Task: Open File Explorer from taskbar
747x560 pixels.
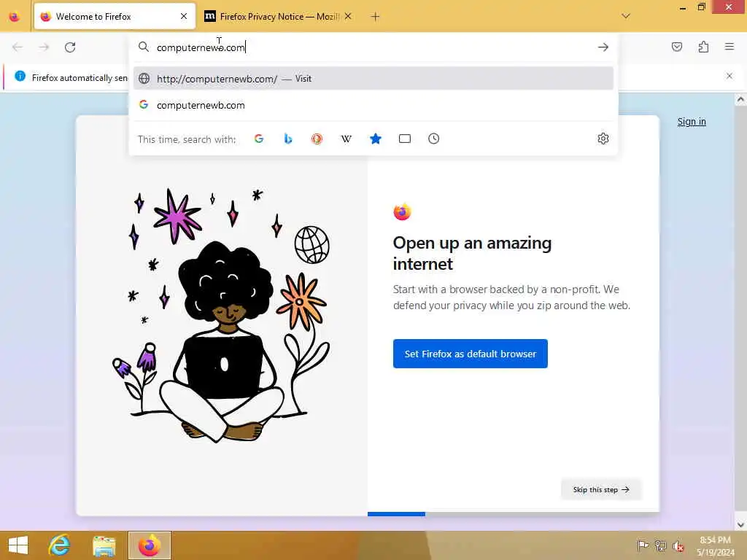Action: (104, 545)
